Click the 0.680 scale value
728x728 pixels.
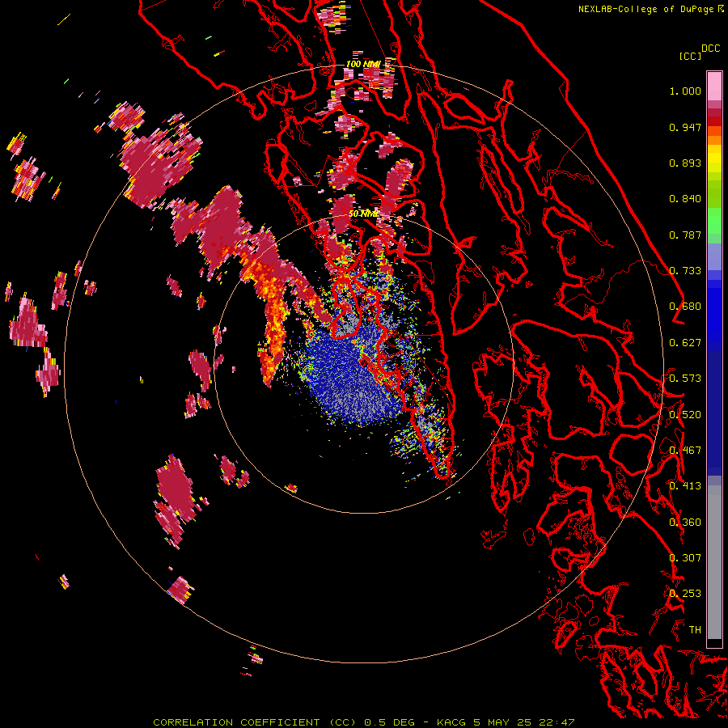(685, 307)
